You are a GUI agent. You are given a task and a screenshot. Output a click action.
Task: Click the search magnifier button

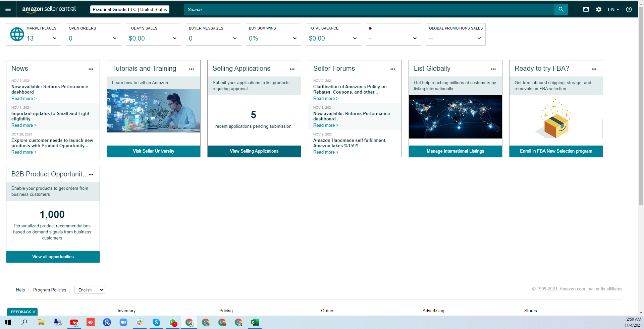[x=561, y=9]
